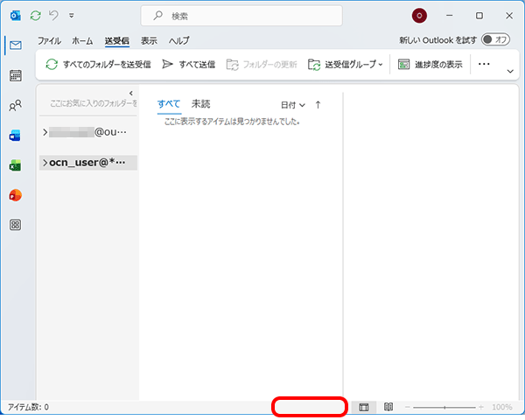Open the 日付 sort dropdown
This screenshot has height=420, width=525.
tap(293, 105)
